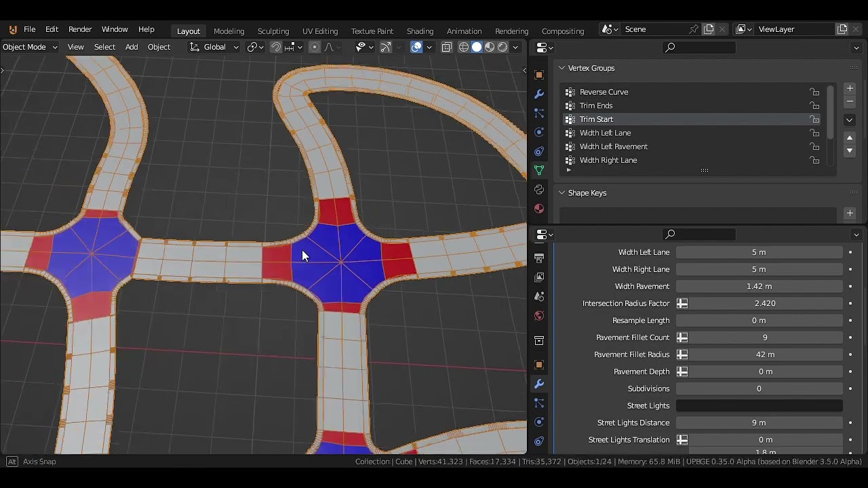The height and width of the screenshot is (488, 868).
Task: Move vertex group down in list
Action: [850, 151]
